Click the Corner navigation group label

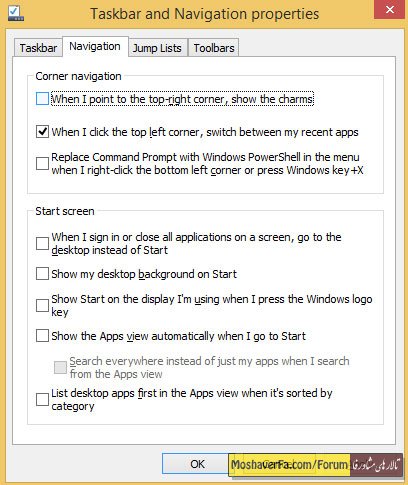pos(78,76)
